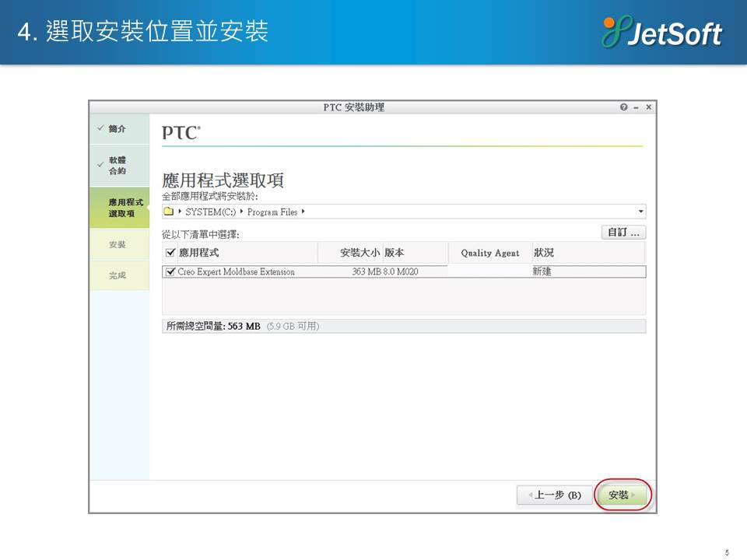Select the Creo Expert Moldbase Extension row
Image resolution: width=747 pixels, height=560 pixels.
click(x=311, y=272)
